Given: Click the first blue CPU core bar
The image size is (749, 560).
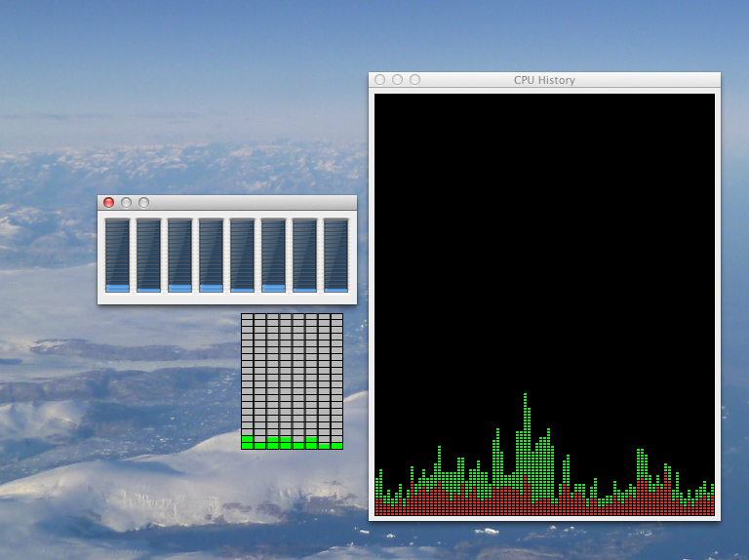Looking at the screenshot, I should (x=117, y=256).
